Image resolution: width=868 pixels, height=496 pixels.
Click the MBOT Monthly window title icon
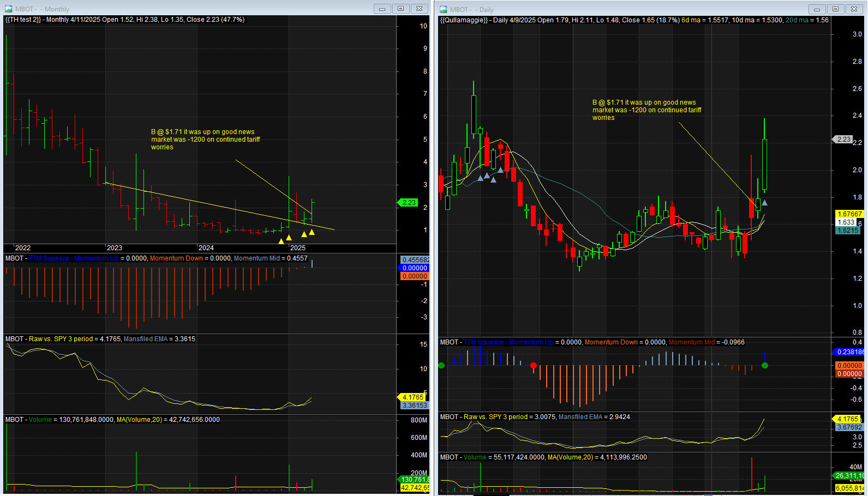pos(8,9)
